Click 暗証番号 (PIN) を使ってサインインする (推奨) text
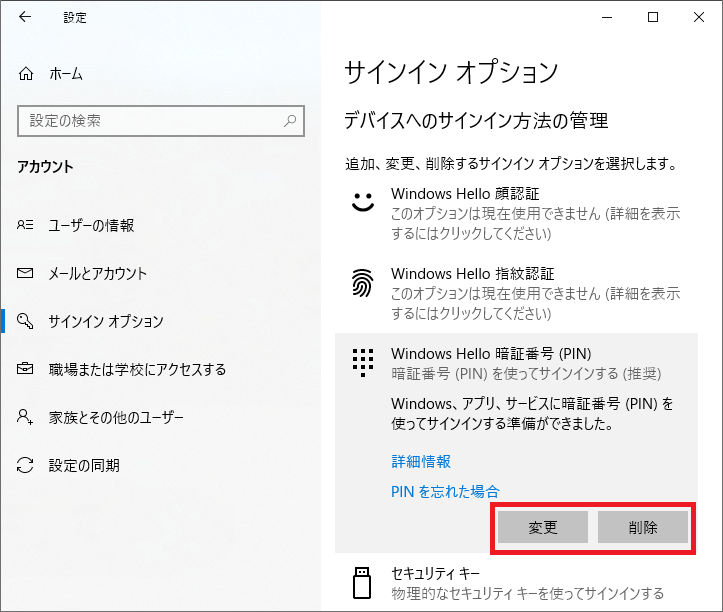This screenshot has width=723, height=612. point(526,373)
